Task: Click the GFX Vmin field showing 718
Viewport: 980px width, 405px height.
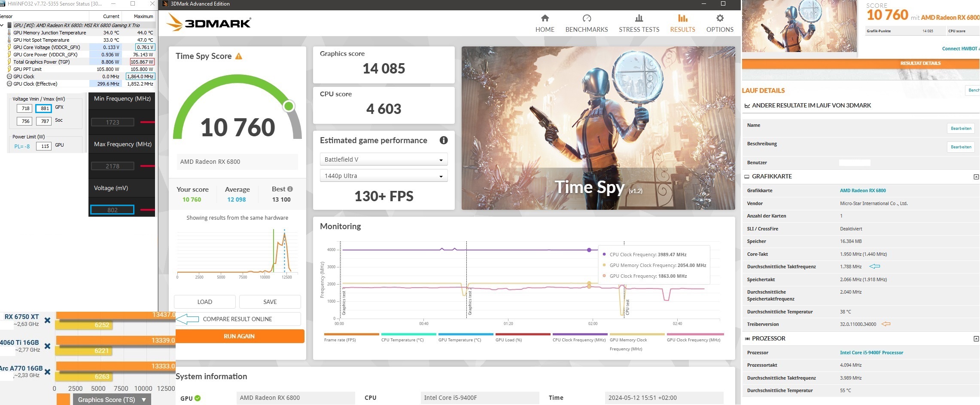Action: tap(25, 108)
